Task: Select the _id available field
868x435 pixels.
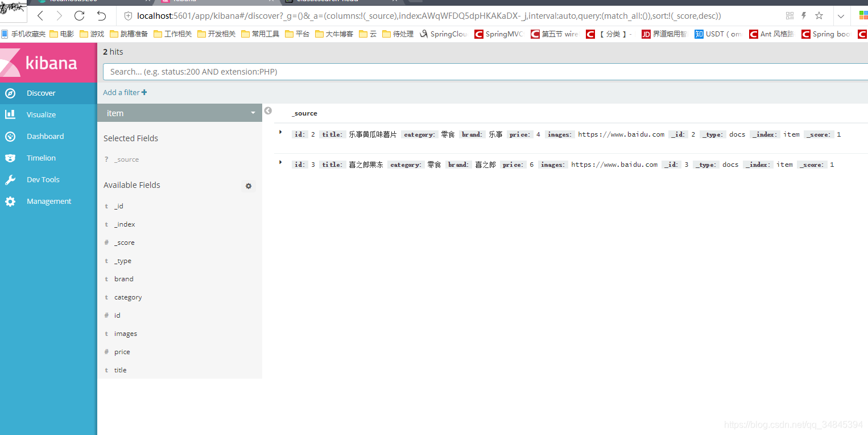Action: (118, 206)
